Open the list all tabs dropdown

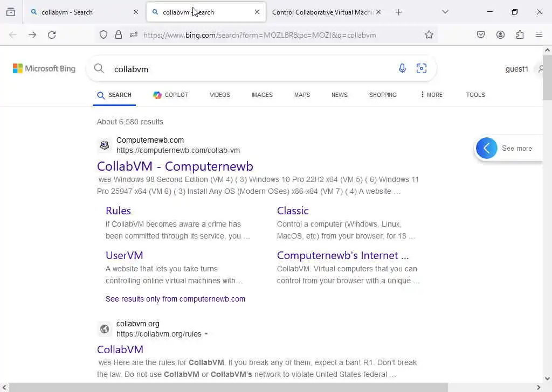point(445,12)
